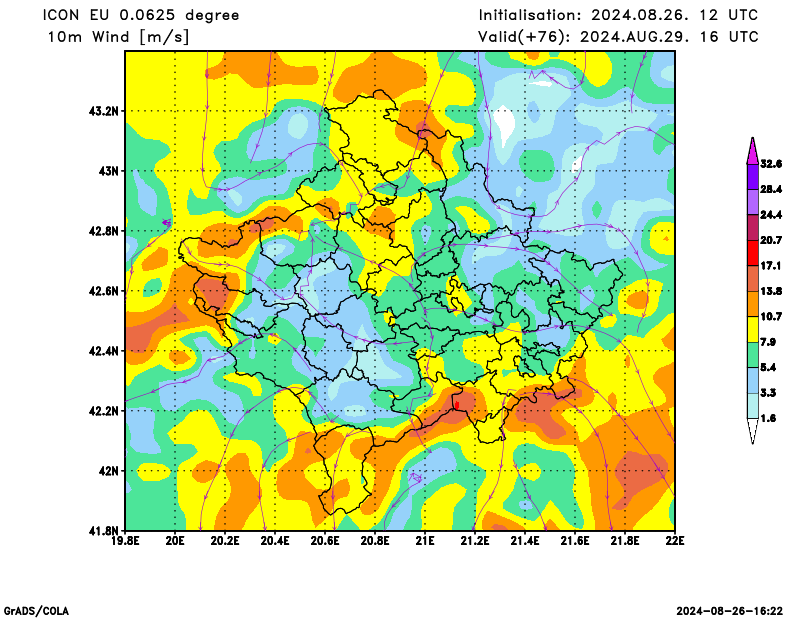Image resolution: width=800 pixels, height=618 pixels.
Task: Click the 42.4N latitude label
Action: pos(104,351)
